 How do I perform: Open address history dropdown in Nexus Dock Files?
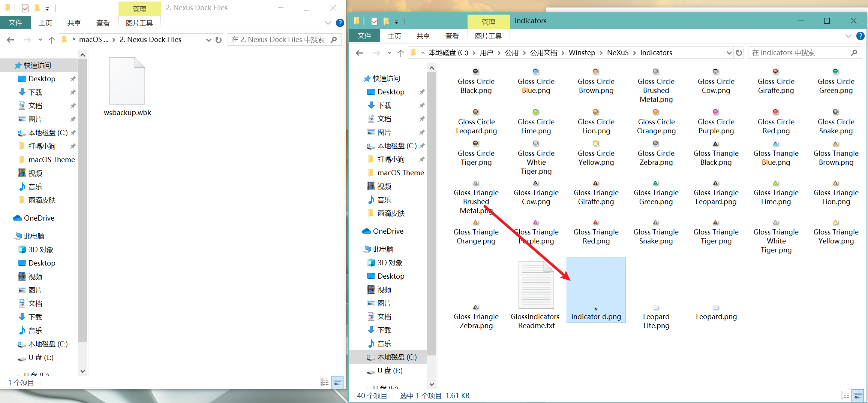coord(209,40)
